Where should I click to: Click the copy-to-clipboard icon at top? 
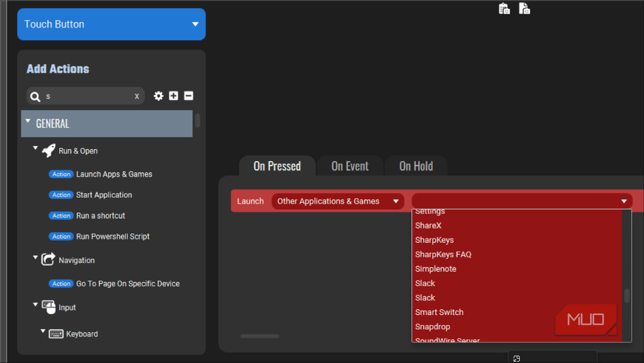pyautogui.click(x=504, y=9)
